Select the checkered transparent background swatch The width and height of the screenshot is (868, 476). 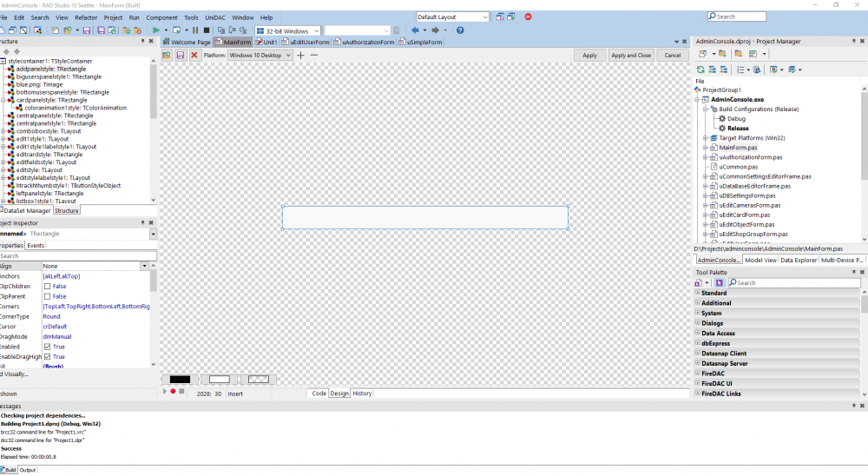point(259,380)
